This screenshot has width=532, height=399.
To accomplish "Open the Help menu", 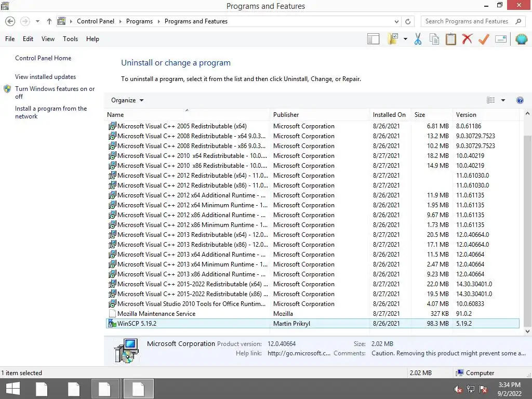I will coord(92,39).
